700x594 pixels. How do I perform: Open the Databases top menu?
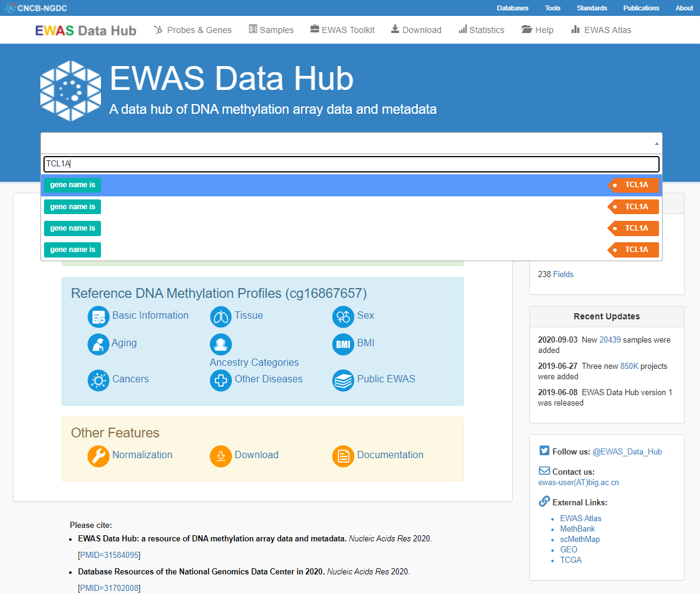point(513,8)
